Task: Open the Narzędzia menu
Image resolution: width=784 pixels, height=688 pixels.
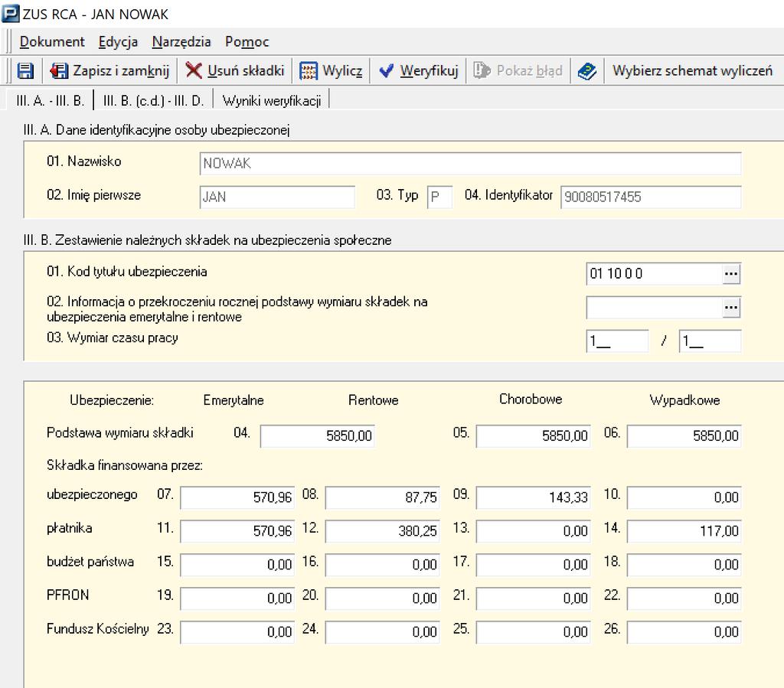Action: [x=181, y=42]
